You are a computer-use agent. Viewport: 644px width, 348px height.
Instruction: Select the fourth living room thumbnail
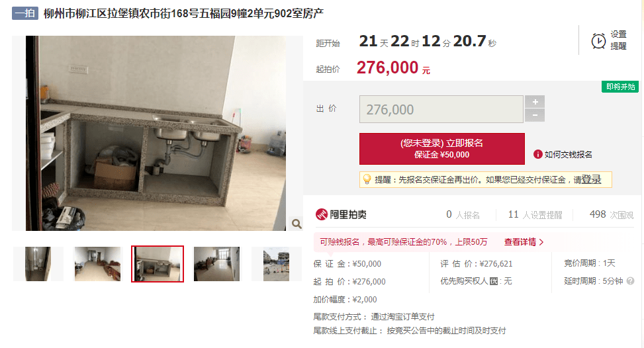click(216, 264)
